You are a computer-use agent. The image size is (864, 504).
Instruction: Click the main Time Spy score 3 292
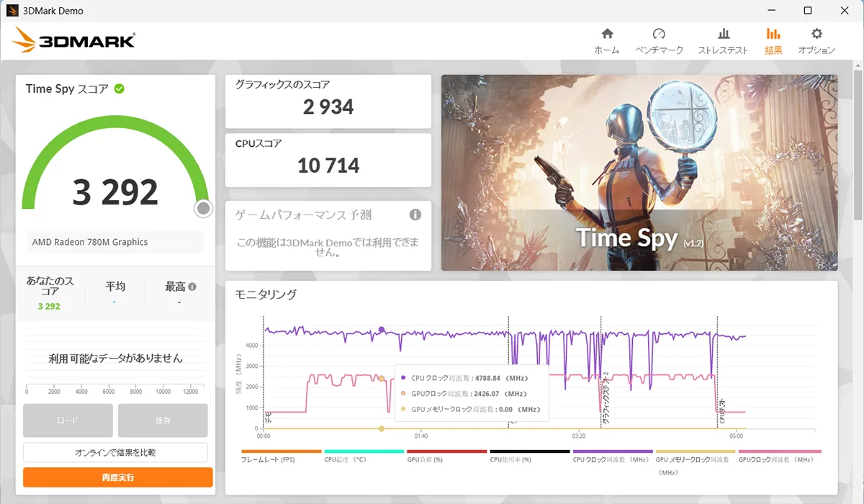tap(115, 192)
